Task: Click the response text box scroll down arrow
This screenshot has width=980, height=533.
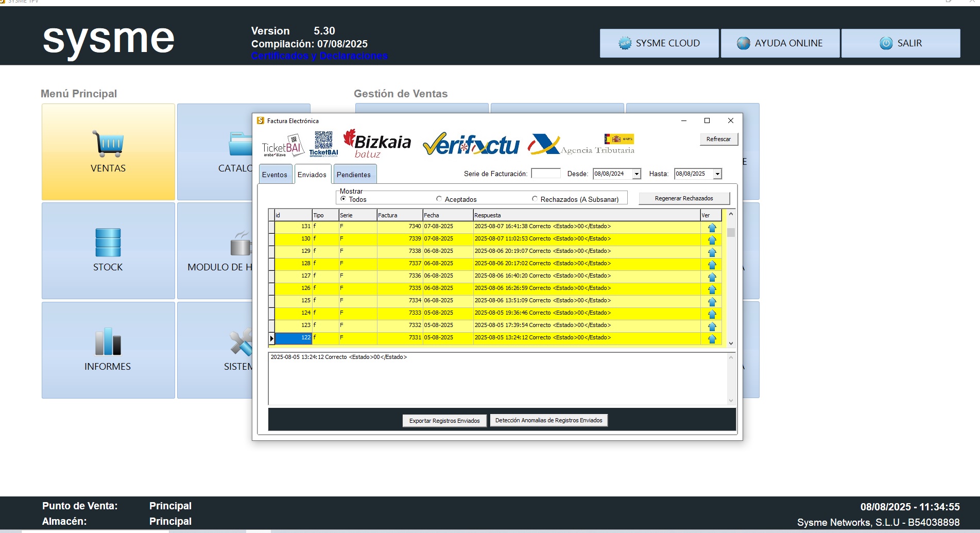Action: tap(731, 401)
